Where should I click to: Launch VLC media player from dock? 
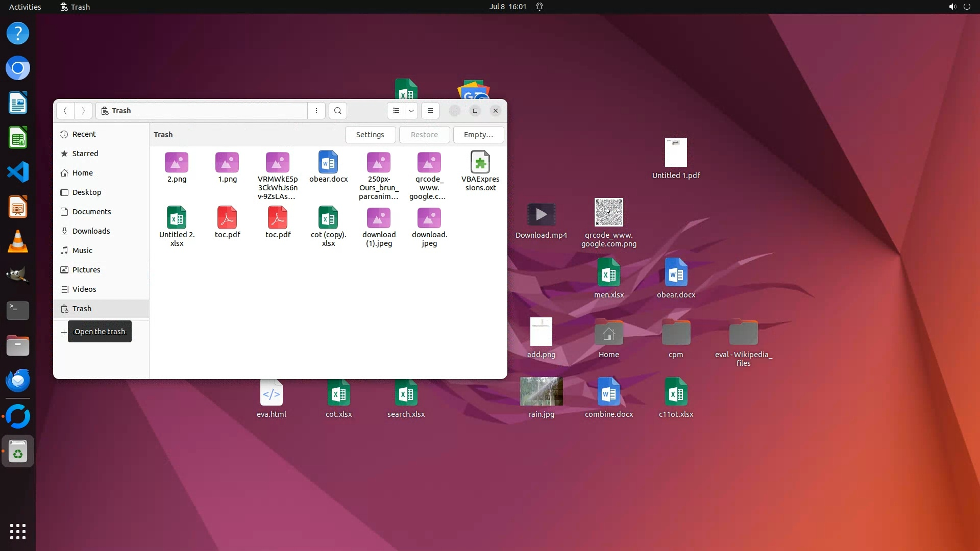(x=18, y=241)
